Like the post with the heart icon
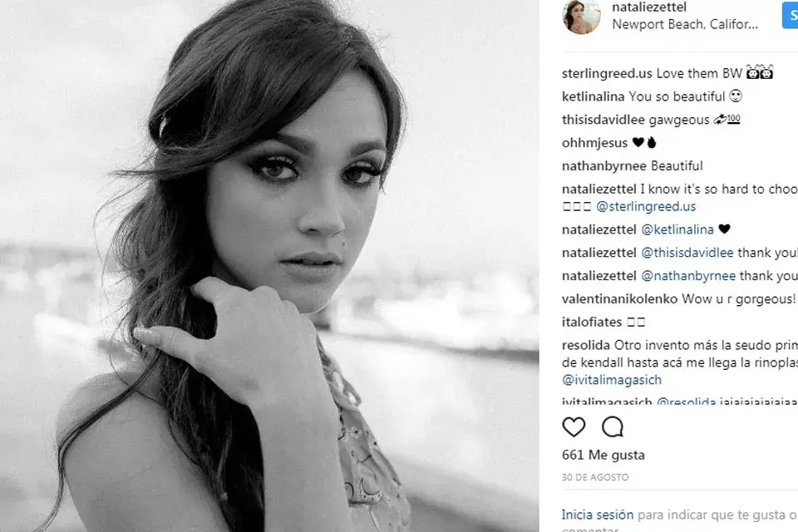The image size is (798, 532). click(574, 426)
